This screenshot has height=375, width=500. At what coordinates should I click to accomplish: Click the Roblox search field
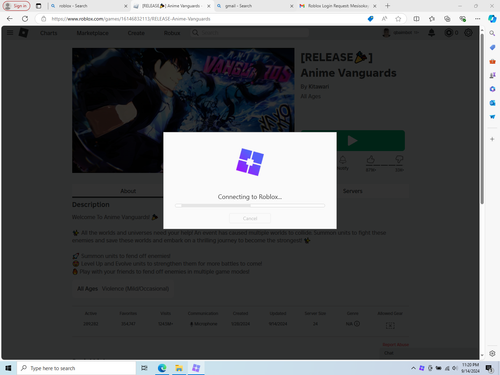coord(250,33)
